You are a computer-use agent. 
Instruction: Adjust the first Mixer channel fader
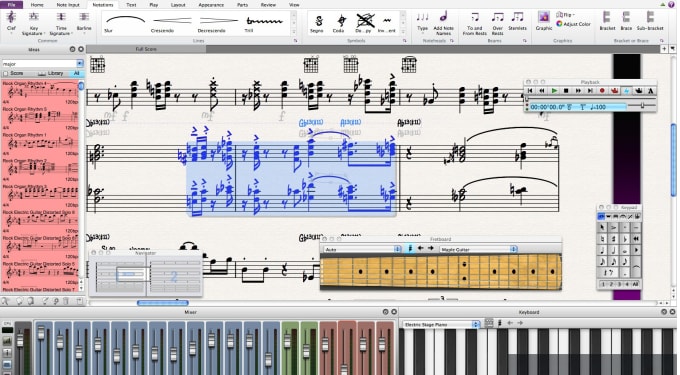[41, 333]
